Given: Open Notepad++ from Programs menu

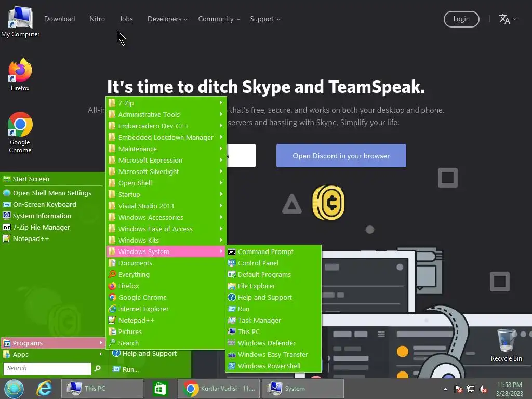Looking at the screenshot, I should [166, 320].
